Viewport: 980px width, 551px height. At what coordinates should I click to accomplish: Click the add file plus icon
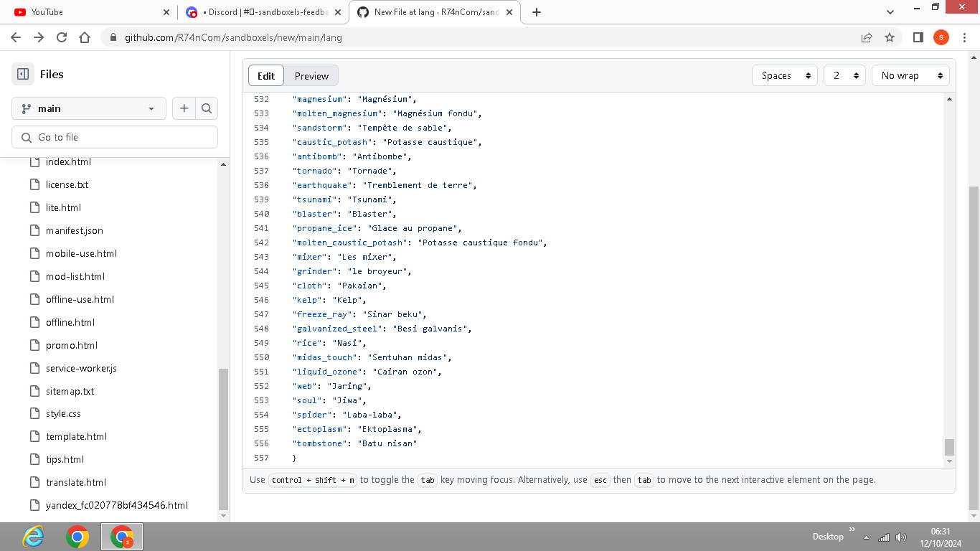[184, 108]
